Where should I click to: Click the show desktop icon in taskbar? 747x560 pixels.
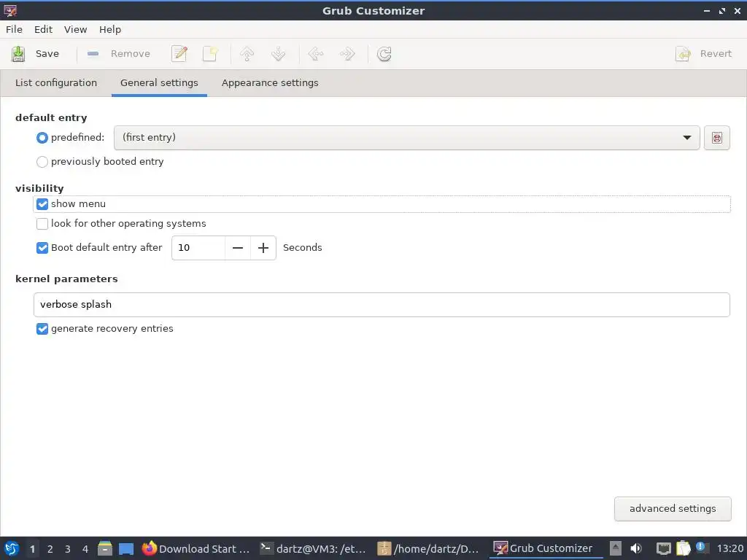click(x=126, y=548)
